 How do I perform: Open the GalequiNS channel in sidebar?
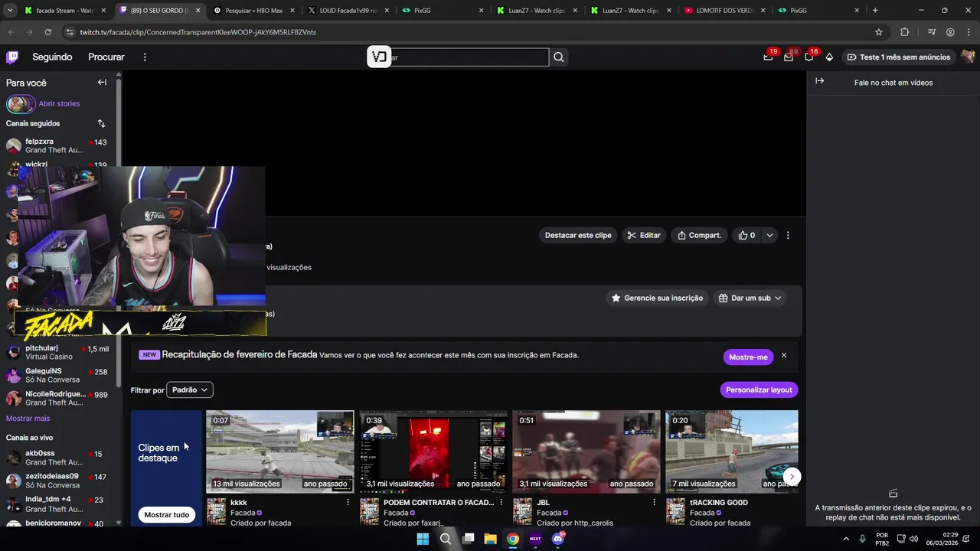coord(58,375)
